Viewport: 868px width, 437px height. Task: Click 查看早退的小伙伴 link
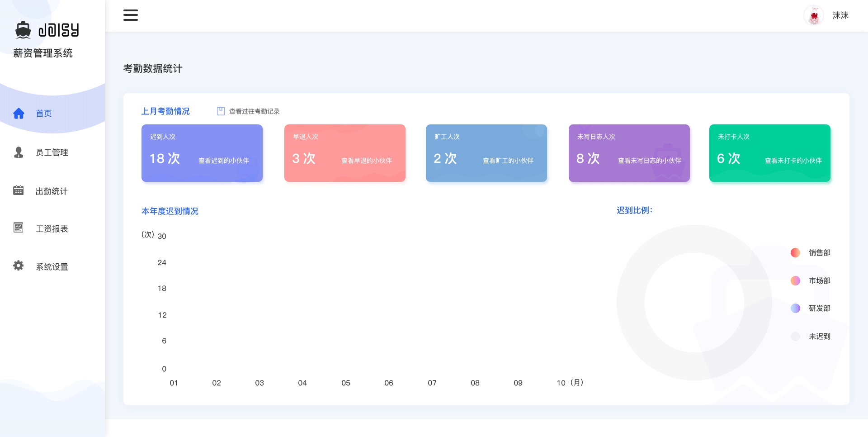pyautogui.click(x=367, y=161)
